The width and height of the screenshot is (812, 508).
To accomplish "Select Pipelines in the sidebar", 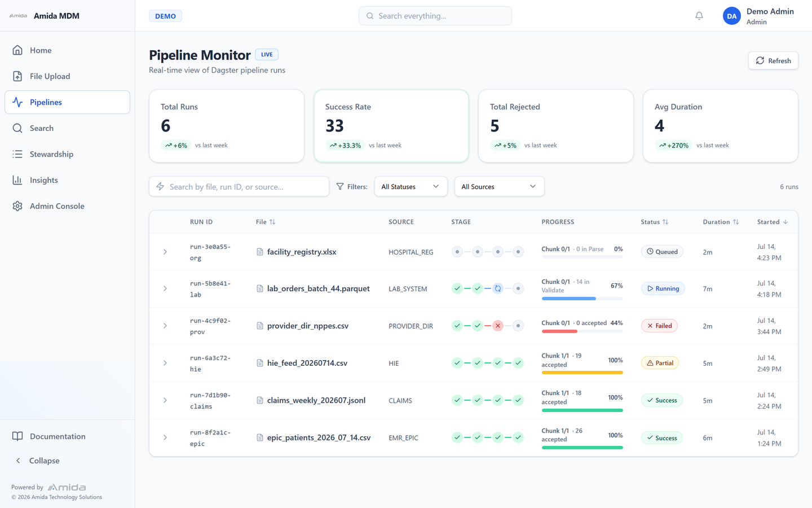I will pyautogui.click(x=67, y=102).
